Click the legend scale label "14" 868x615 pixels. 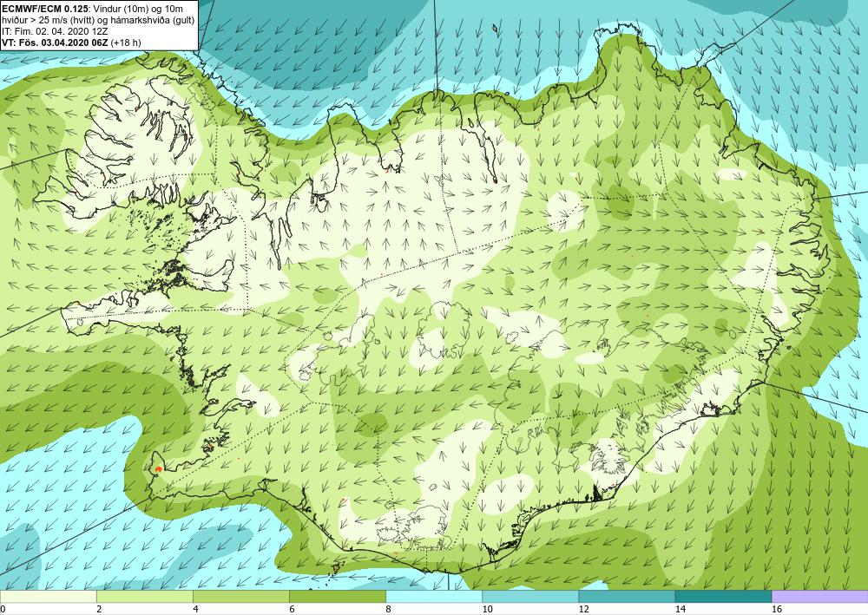[x=681, y=609]
